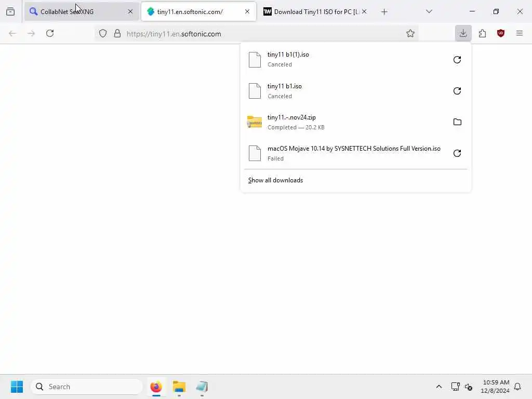The width and height of the screenshot is (532, 399).
Task: View site security padlock info
Action: tap(117, 33)
